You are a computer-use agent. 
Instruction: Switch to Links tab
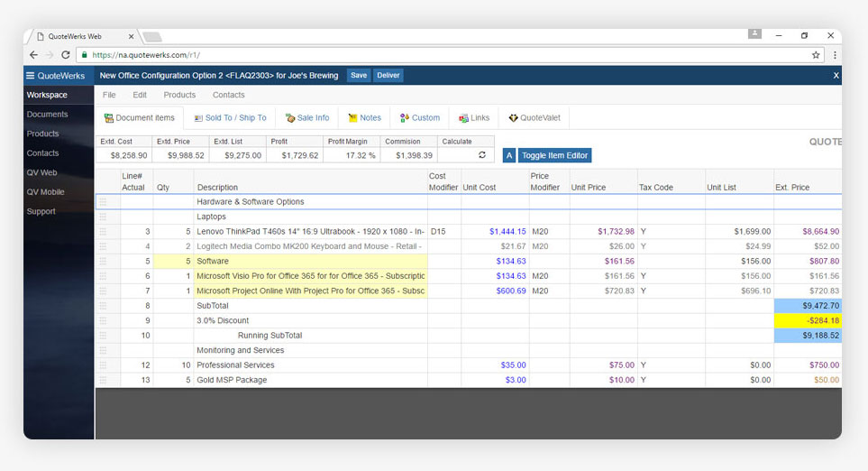(474, 118)
